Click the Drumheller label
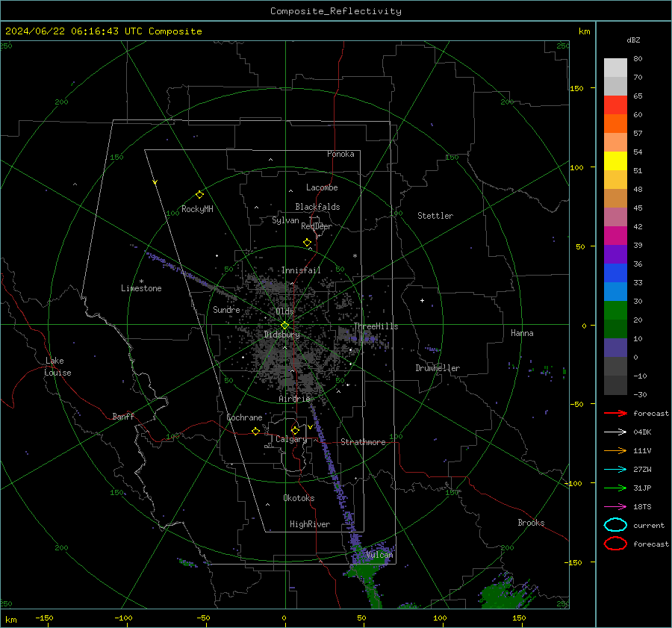 tap(438, 368)
